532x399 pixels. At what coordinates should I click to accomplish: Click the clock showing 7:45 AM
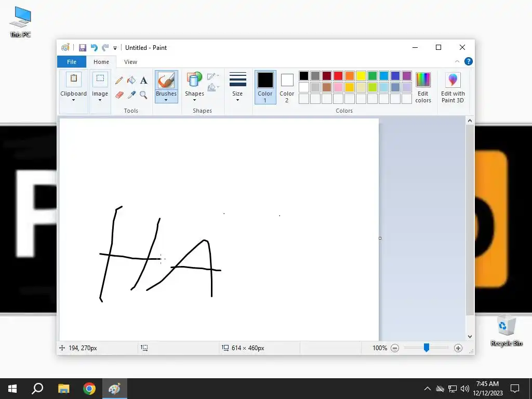click(x=487, y=384)
